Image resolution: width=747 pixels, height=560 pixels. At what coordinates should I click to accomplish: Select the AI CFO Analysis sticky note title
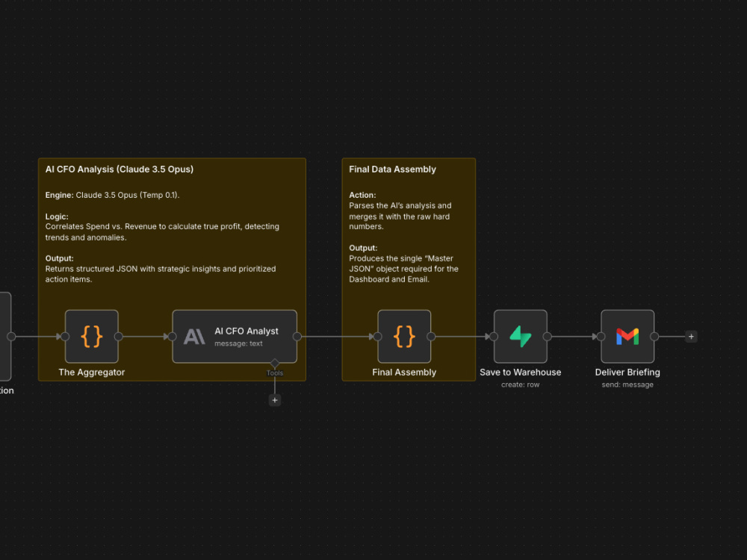[119, 169]
